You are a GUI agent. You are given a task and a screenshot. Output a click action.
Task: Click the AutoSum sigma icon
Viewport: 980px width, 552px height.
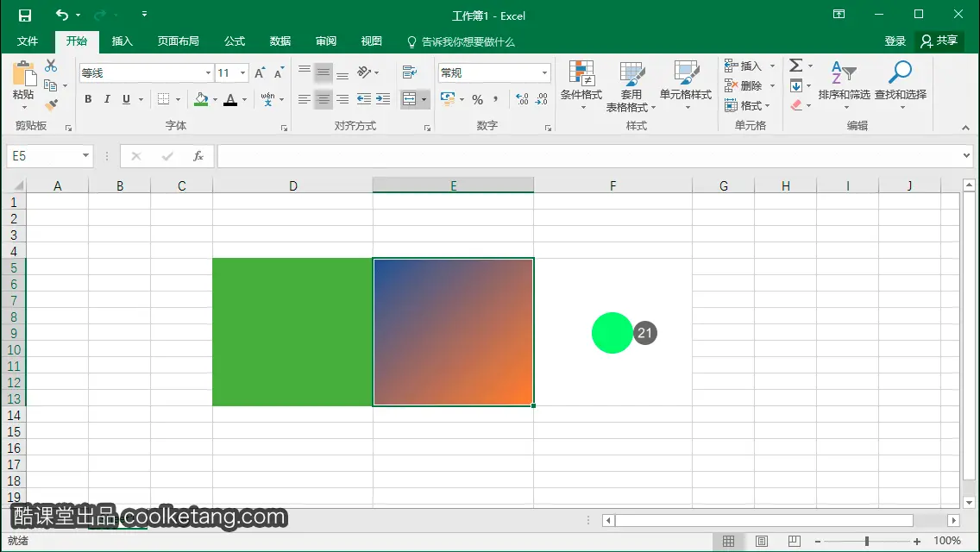tap(795, 66)
